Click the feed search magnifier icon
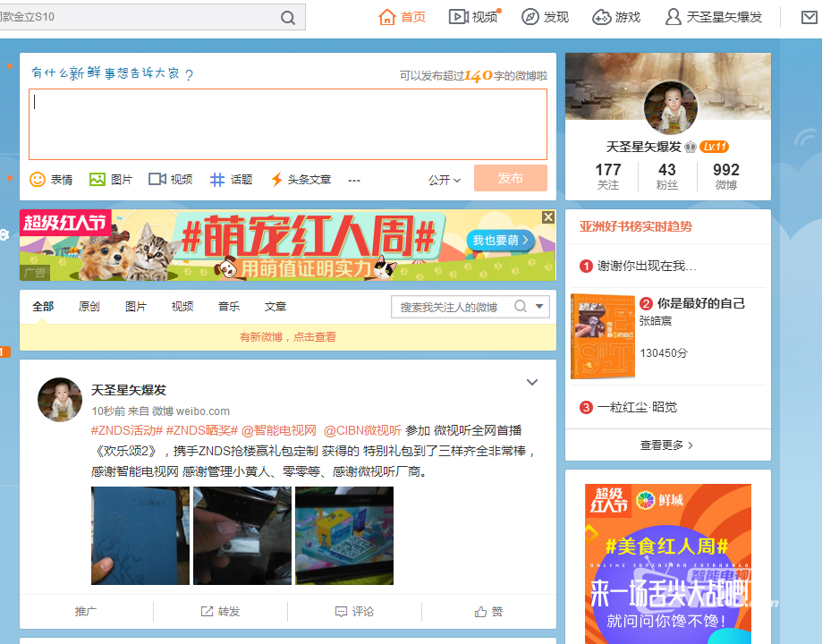The width and height of the screenshot is (822, 644). 521,306
